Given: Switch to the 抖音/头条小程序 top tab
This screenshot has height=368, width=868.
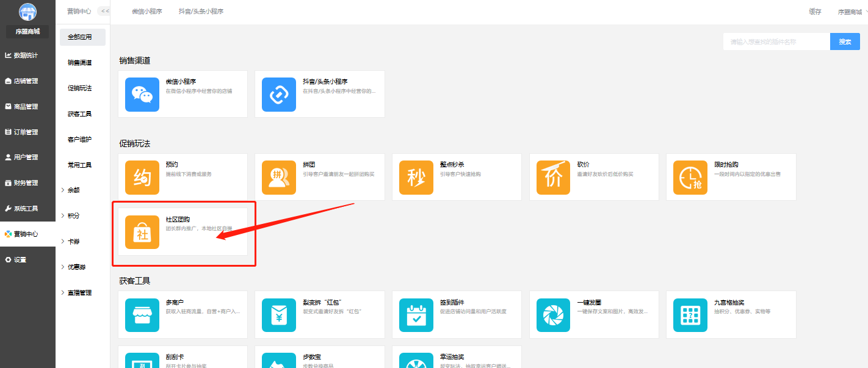Looking at the screenshot, I should click(x=201, y=12).
